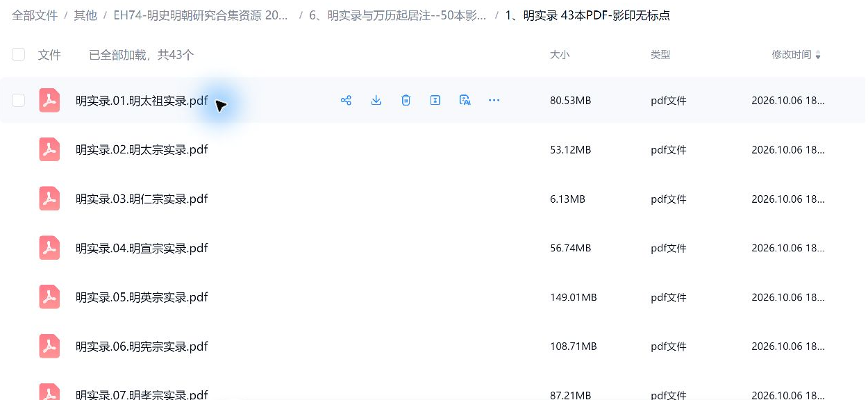This screenshot has height=400, width=868.
Task: Click the 已全部加载，共43个 status text
Action: 141,55
